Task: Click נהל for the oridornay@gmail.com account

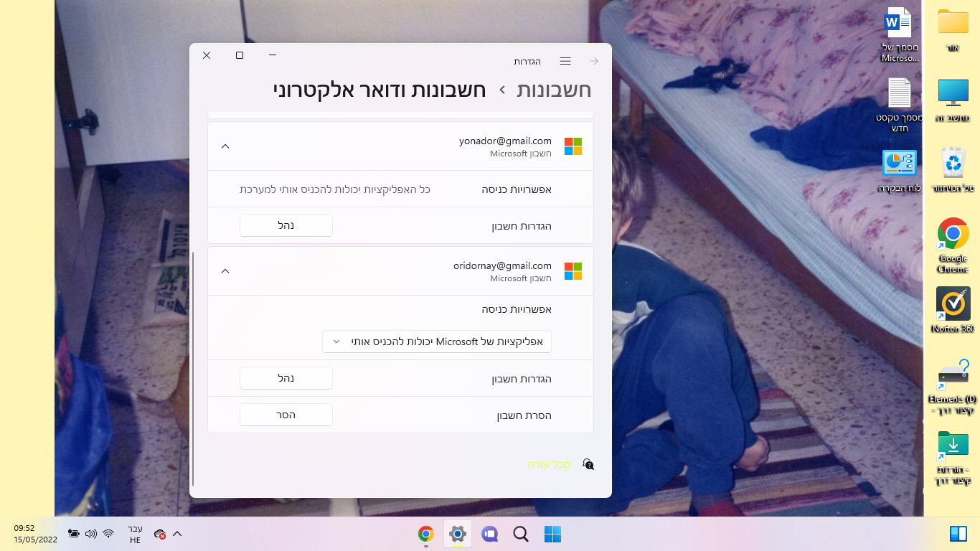Action: pyautogui.click(x=286, y=378)
